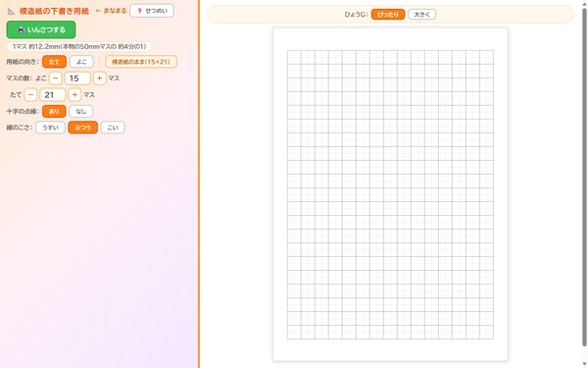Switch display to 大きく large view

tap(421, 15)
